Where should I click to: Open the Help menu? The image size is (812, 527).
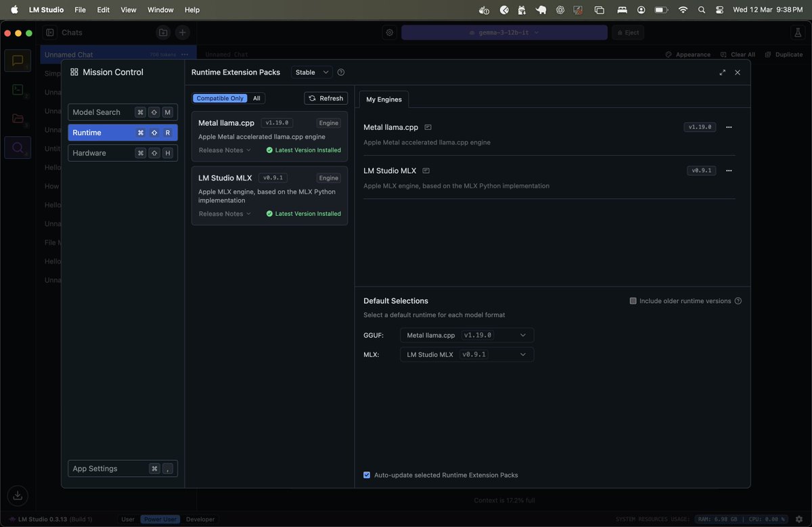(192, 10)
